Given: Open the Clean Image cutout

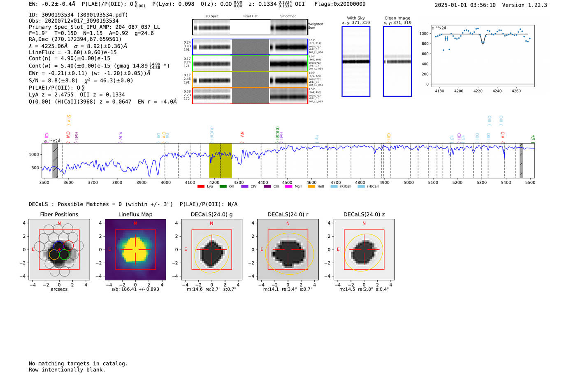Looking at the screenshot, I should coord(397,61).
